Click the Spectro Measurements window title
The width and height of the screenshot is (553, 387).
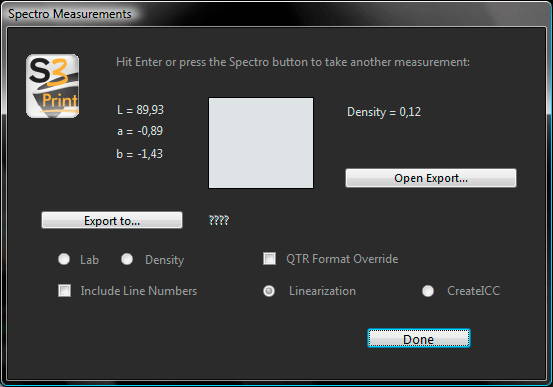70,14
